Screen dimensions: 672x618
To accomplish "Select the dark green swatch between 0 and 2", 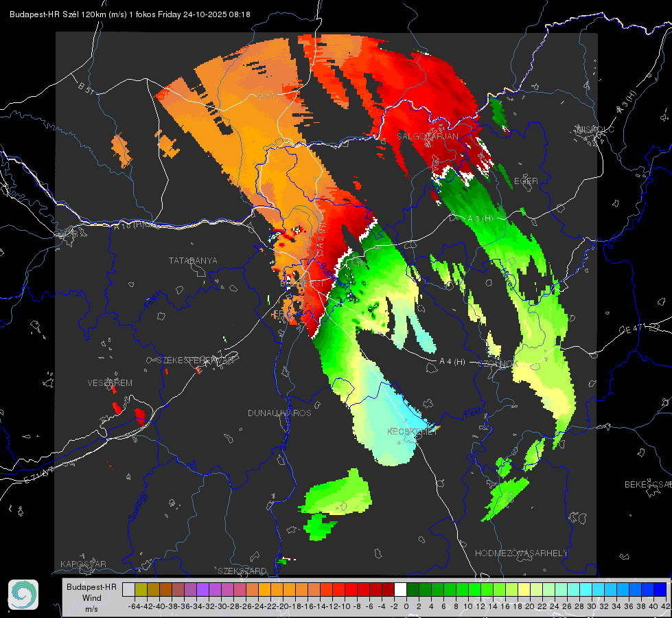I will pos(413,589).
